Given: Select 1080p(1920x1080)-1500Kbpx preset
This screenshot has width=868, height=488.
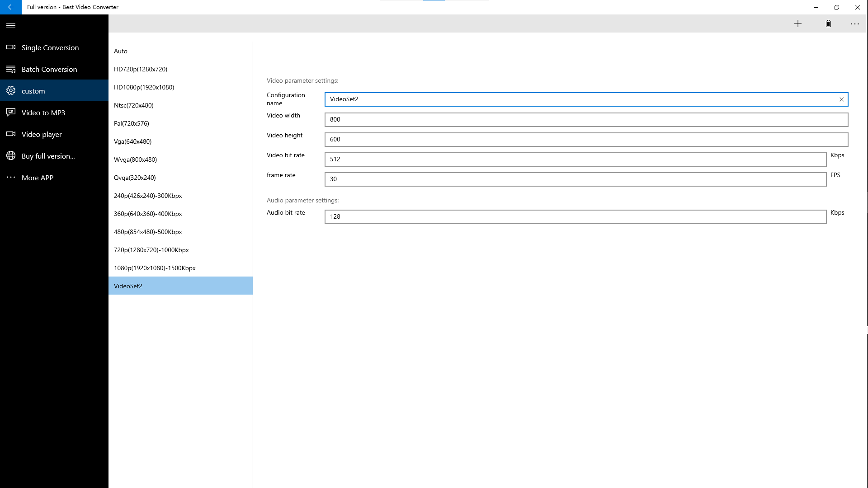Looking at the screenshot, I should pyautogui.click(x=180, y=268).
